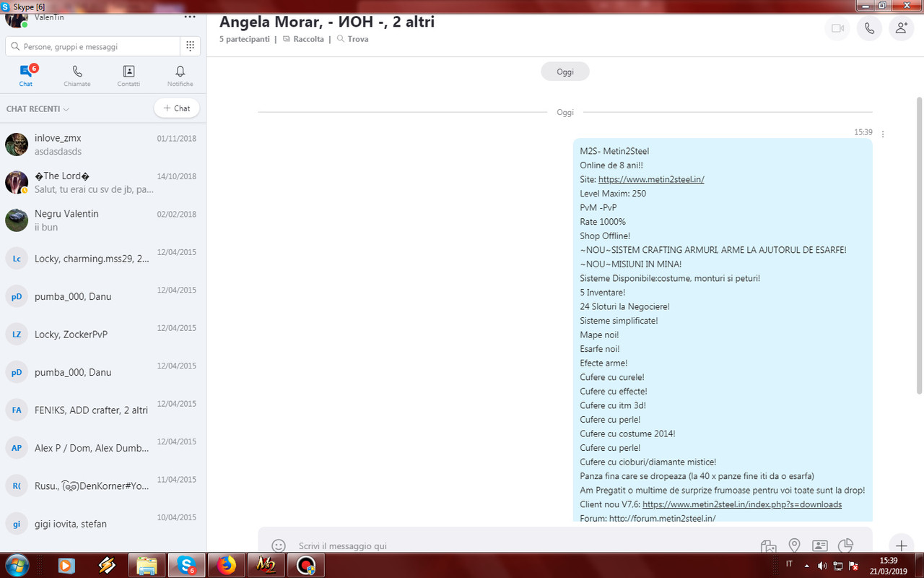Expand the CHAT RECENTI sort dropdown
The image size is (924, 578).
[38, 109]
